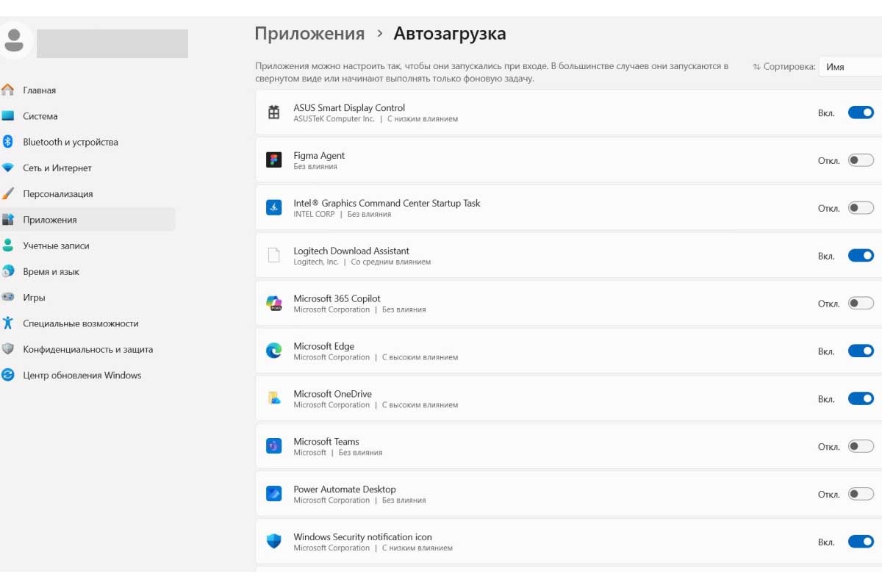Click the Приложения breadcrumb link
This screenshot has width=882, height=588.
click(309, 33)
